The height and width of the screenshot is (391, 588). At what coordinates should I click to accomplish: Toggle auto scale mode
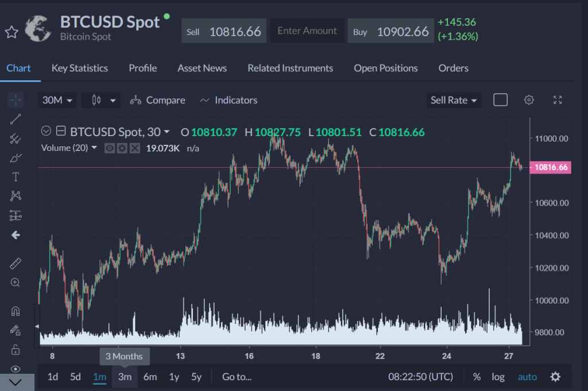click(x=527, y=377)
